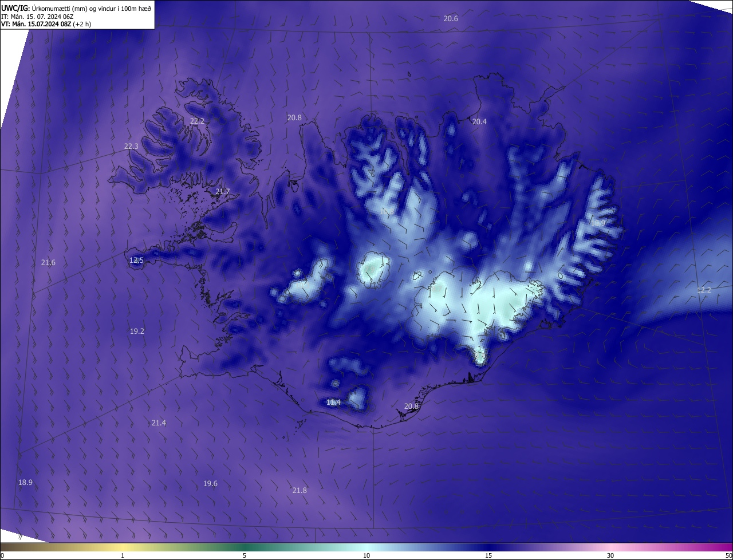This screenshot has height=560, width=733.
Task: Click the 19.2 value label
Action: coord(137,332)
